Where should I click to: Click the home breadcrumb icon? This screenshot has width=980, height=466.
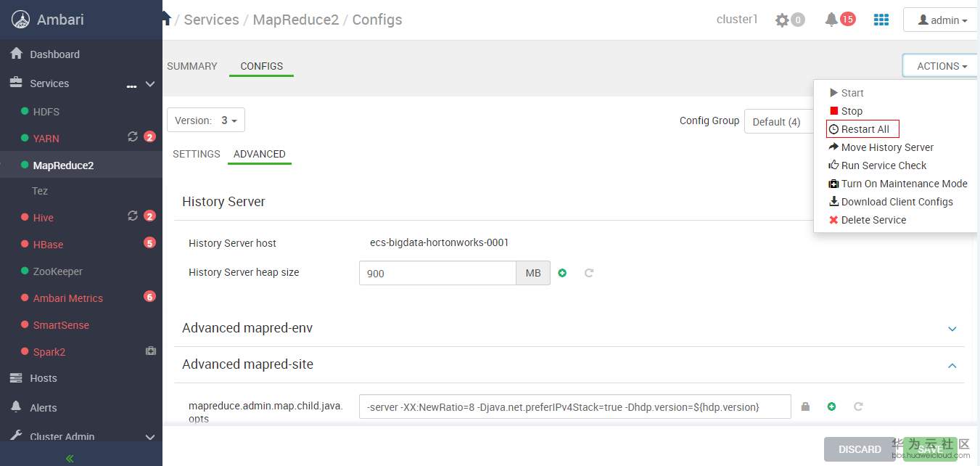pyautogui.click(x=166, y=19)
